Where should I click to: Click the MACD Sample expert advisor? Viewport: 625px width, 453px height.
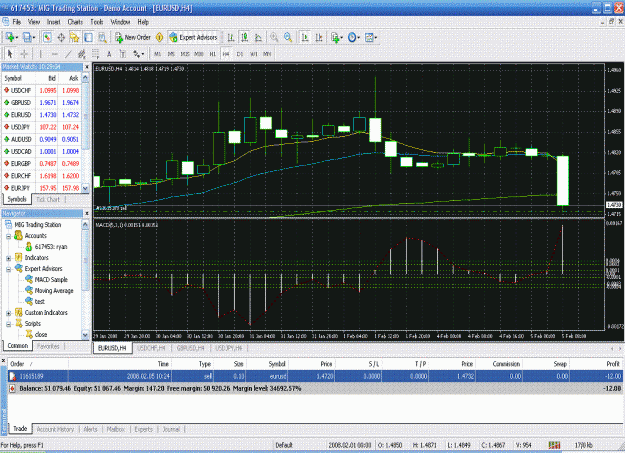(x=51, y=280)
